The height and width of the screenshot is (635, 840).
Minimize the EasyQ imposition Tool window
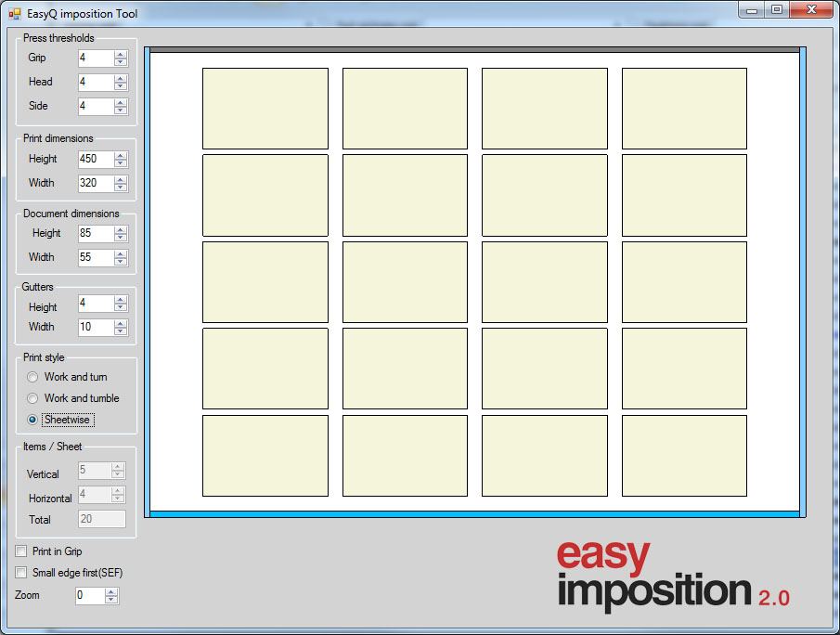[752, 10]
